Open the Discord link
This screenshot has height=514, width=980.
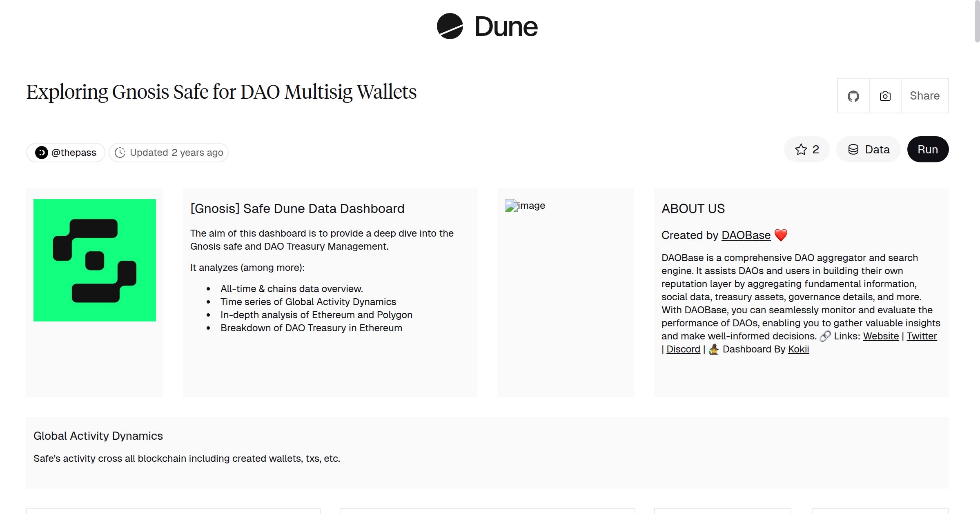click(x=682, y=349)
